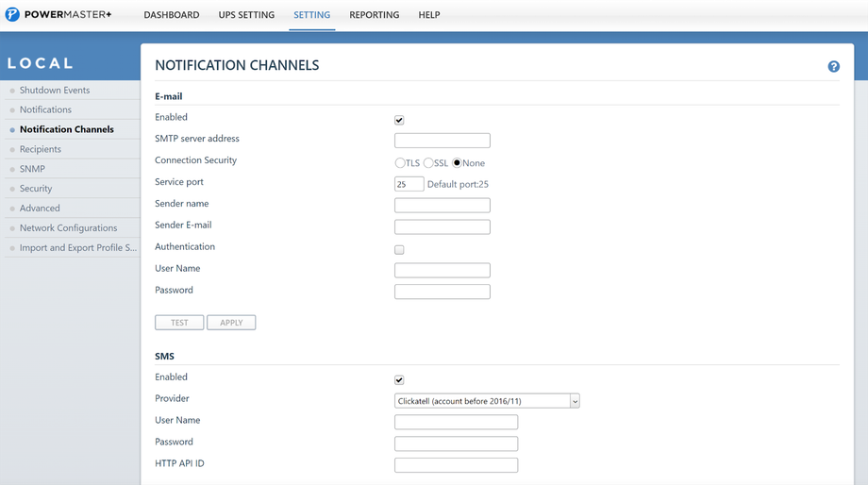Open the HELP menu tab
This screenshot has height=485, width=868.
(x=429, y=15)
